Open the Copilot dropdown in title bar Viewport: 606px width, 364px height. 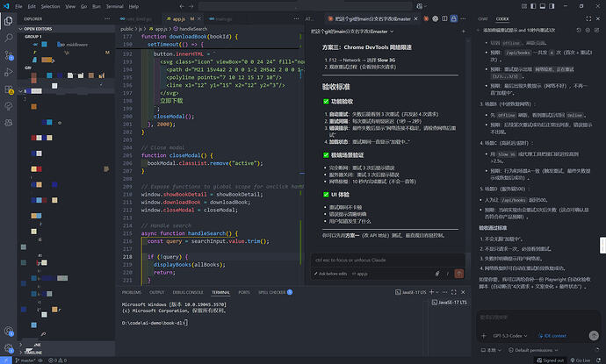pos(422,6)
